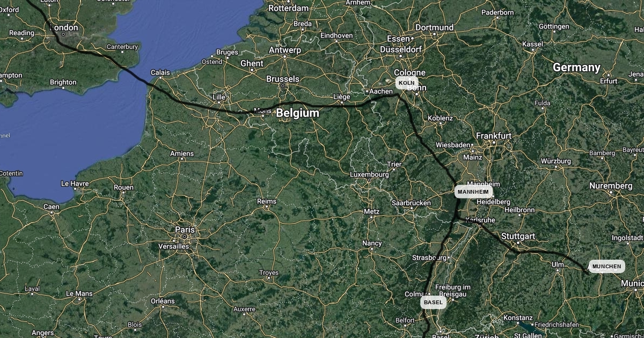
Task: Click the Stuttgart city label
Action: (x=518, y=236)
